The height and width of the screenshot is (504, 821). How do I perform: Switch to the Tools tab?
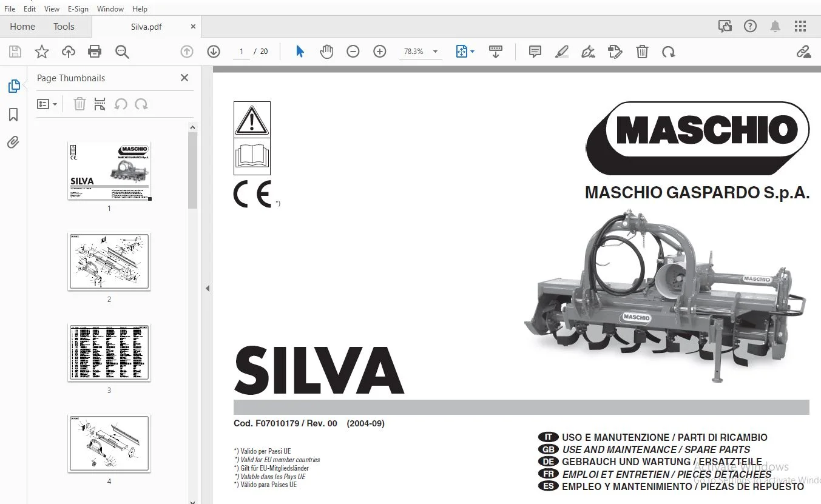pyautogui.click(x=64, y=26)
